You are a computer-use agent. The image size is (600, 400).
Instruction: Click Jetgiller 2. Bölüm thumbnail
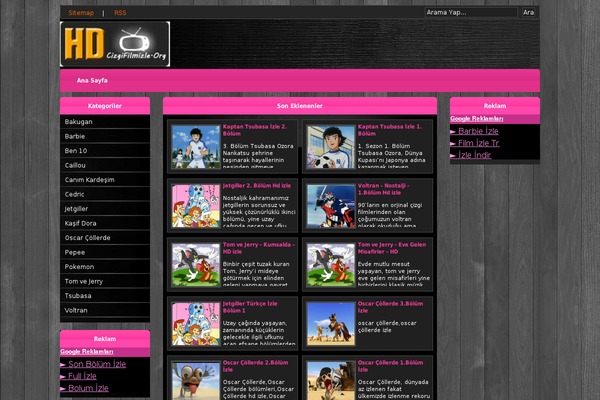pos(196,206)
